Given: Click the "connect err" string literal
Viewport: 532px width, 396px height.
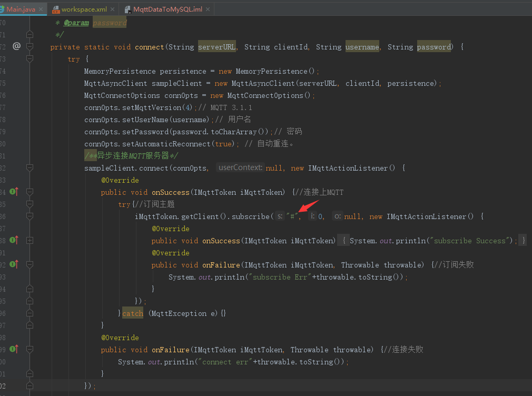Looking at the screenshot, I should click(225, 362).
